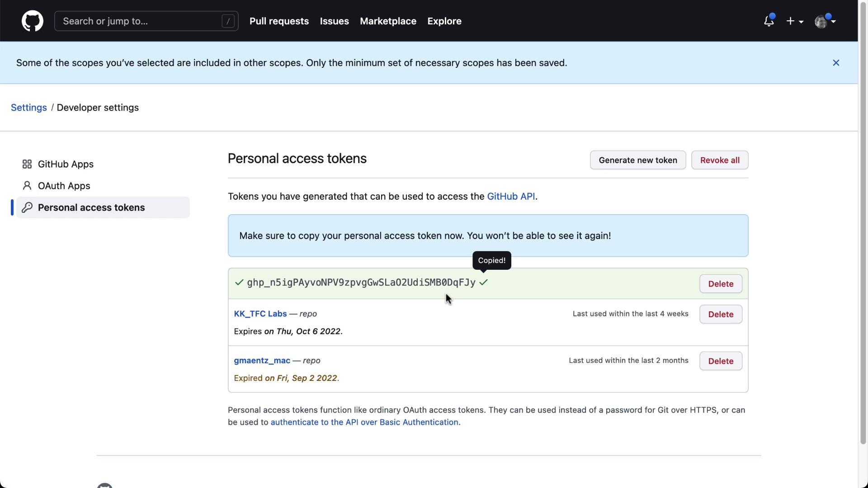The image size is (868, 488).
Task: Open the GitHub API link
Action: click(510, 197)
